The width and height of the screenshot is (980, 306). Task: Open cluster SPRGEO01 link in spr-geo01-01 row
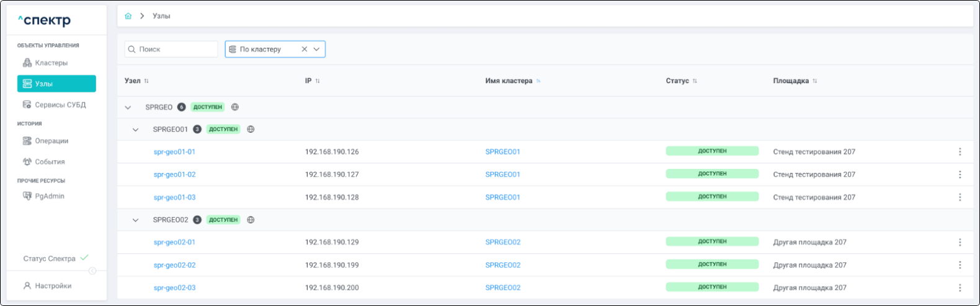point(502,152)
